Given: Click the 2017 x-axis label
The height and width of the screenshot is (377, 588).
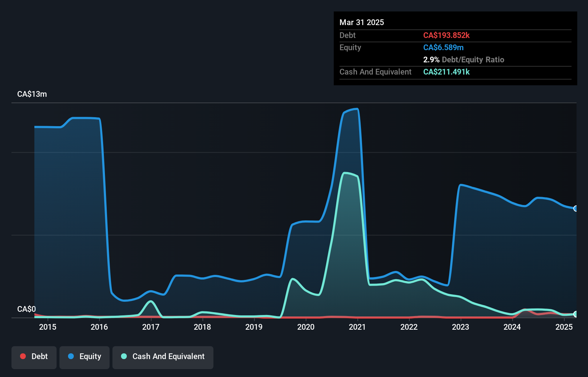Looking at the screenshot, I should pyautogui.click(x=151, y=327).
